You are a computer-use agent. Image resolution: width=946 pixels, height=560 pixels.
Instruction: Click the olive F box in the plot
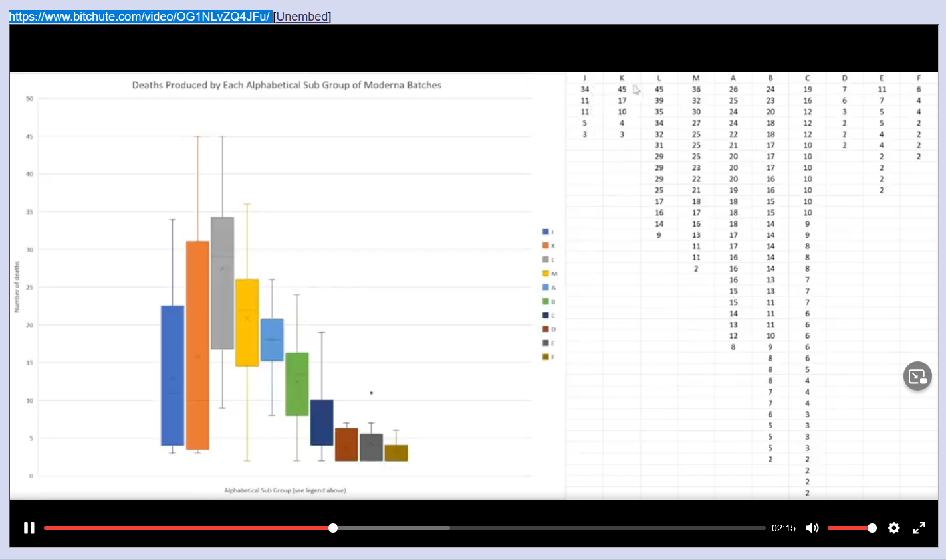[x=396, y=453]
